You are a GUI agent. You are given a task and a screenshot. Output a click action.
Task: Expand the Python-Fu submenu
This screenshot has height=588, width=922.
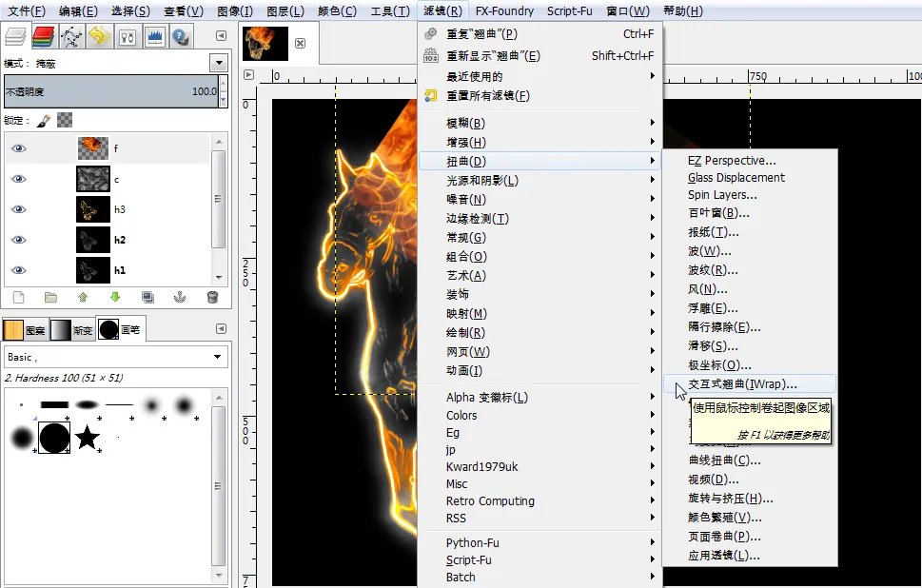pyautogui.click(x=539, y=542)
